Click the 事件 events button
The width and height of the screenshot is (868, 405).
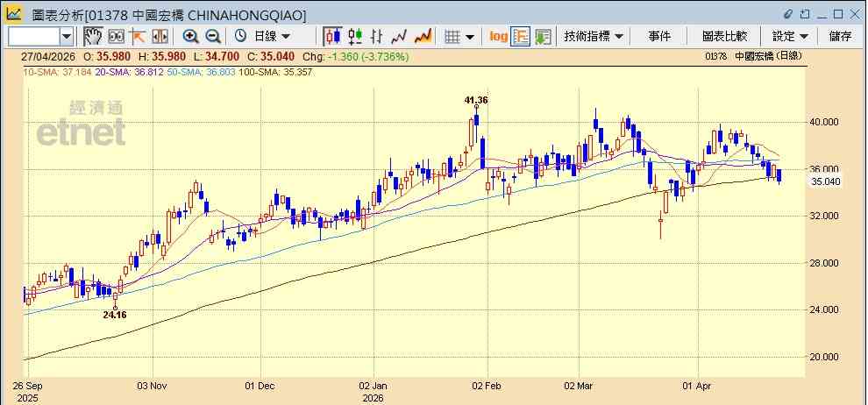[658, 37]
